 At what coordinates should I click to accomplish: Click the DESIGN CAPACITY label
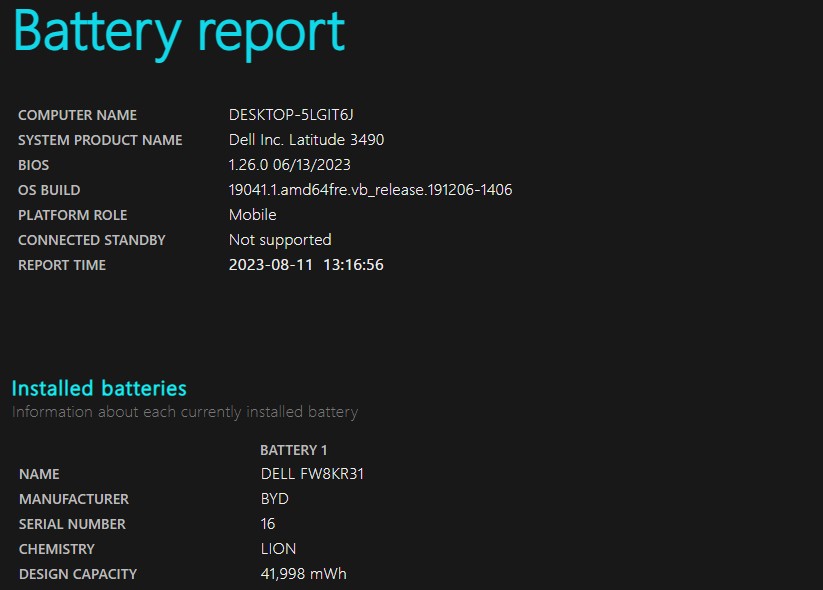[77, 574]
